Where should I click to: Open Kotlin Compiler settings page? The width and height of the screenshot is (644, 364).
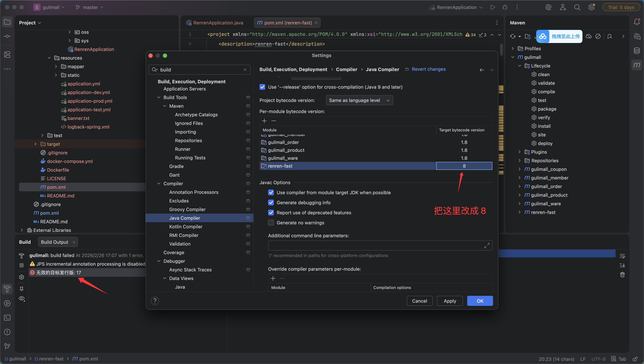pyautogui.click(x=186, y=227)
